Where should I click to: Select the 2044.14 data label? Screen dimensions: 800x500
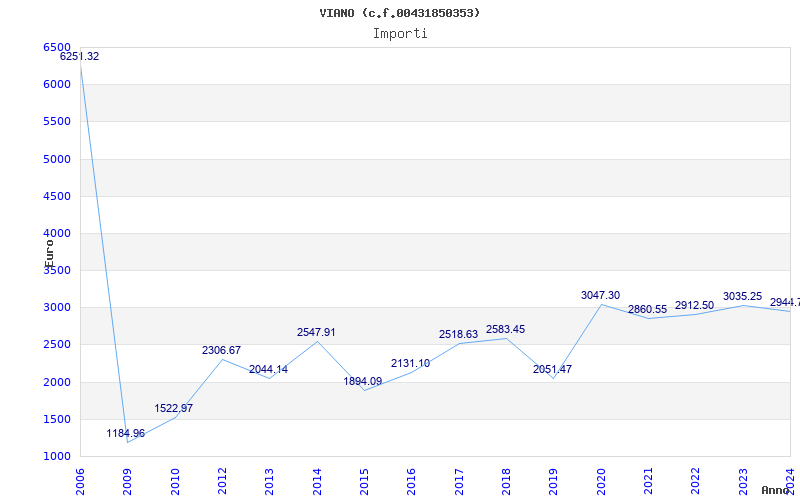coord(268,370)
